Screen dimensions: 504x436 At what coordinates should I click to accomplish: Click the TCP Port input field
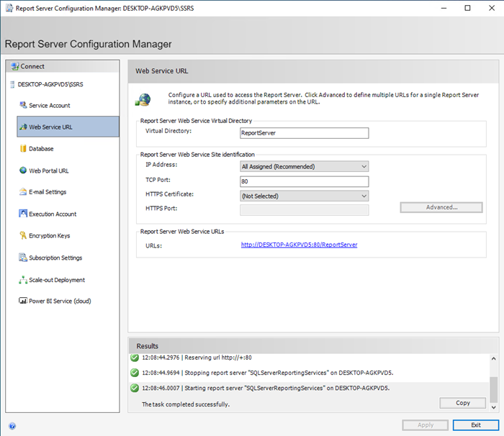304,181
